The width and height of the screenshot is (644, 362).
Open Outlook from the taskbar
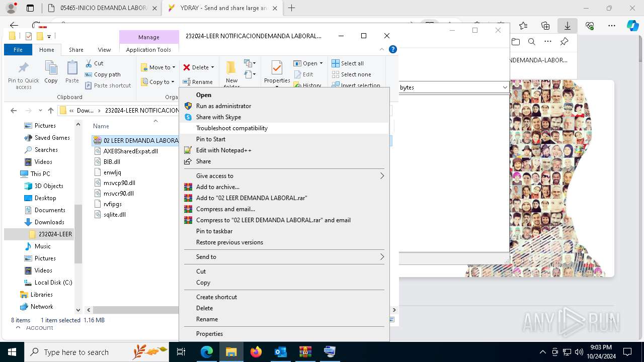[x=280, y=352]
